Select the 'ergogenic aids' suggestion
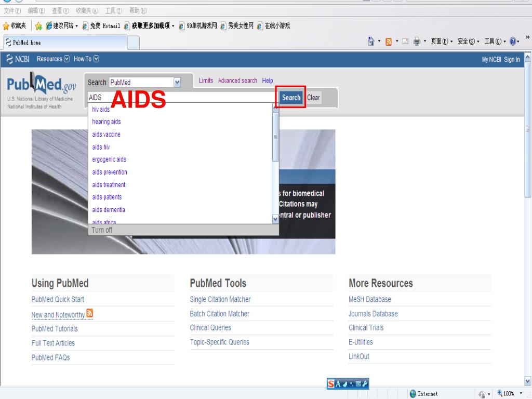Image resolution: width=532 pixels, height=399 pixels. (x=109, y=159)
